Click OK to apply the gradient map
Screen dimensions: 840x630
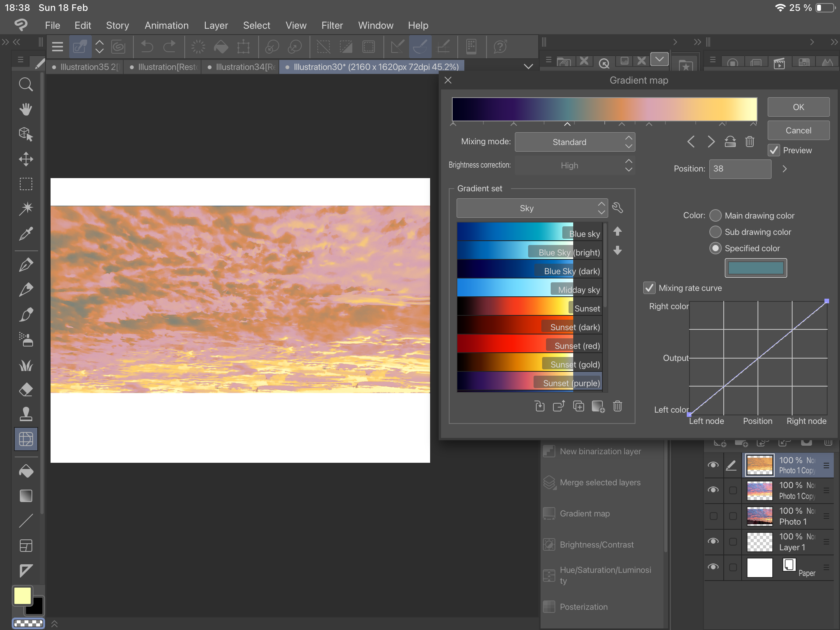[798, 107]
